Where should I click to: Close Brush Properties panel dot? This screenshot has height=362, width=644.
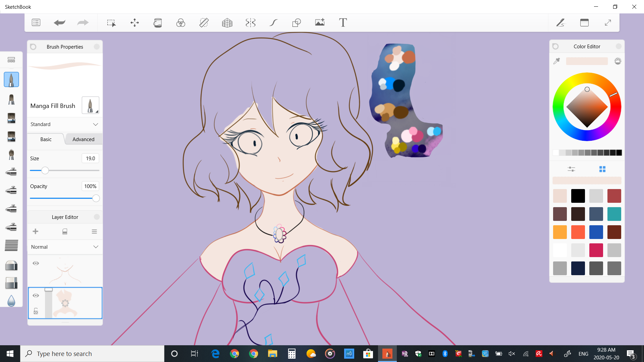coord(97,47)
